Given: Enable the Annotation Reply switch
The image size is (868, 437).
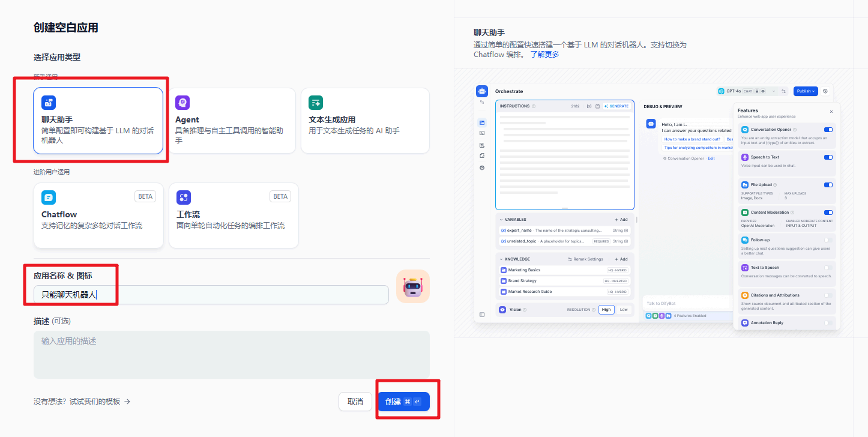Looking at the screenshot, I should tap(828, 323).
